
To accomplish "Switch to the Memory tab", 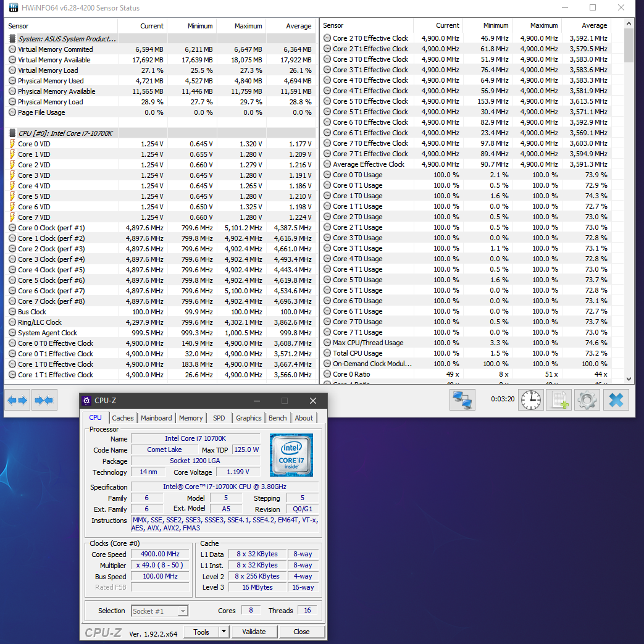I will coord(191,417).
